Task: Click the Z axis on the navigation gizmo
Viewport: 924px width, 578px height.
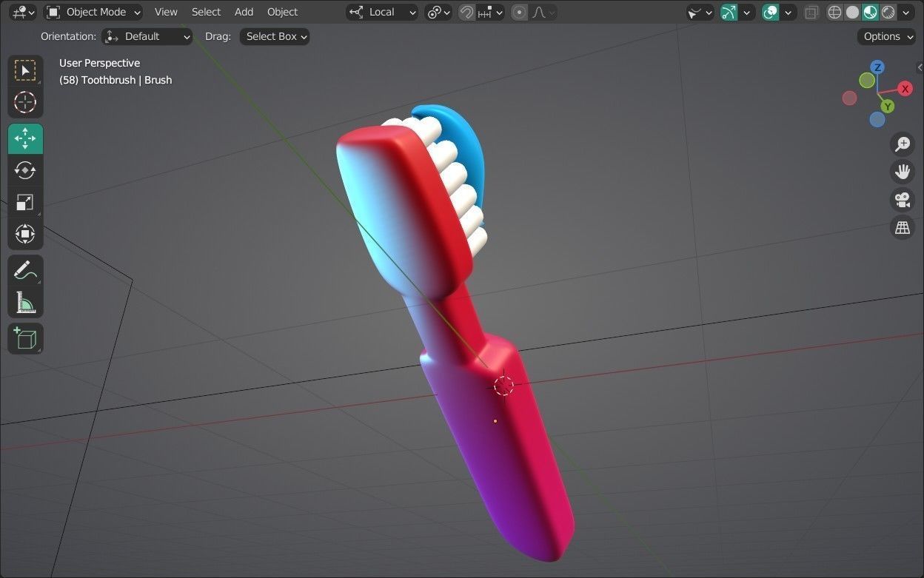Action: 877,67
